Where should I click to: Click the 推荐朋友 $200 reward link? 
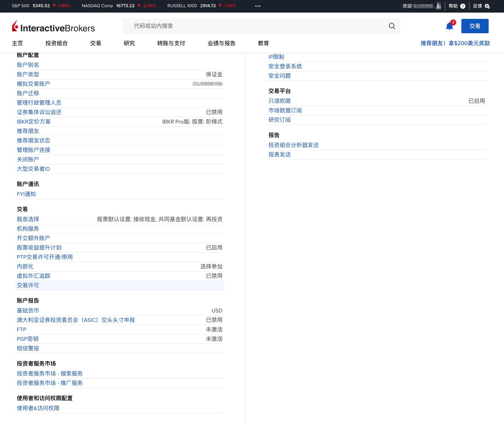click(455, 43)
